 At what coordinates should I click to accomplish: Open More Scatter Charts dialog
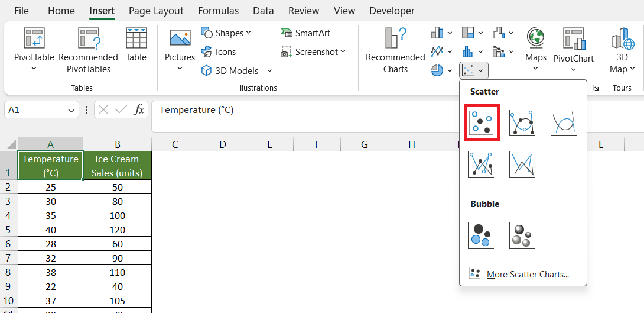click(x=523, y=275)
